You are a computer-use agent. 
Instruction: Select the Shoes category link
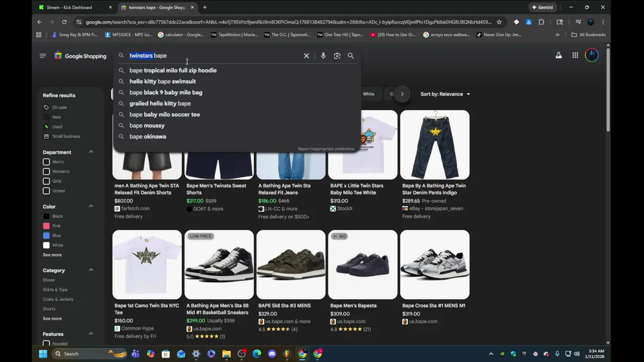(49, 280)
